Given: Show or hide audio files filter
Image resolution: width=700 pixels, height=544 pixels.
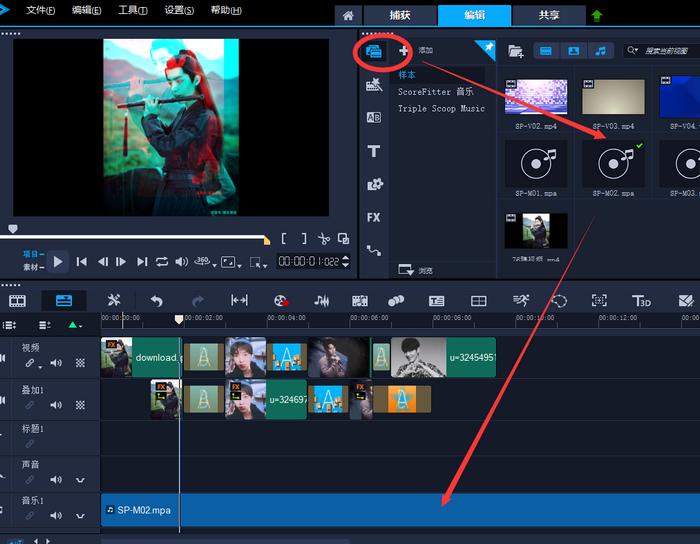Looking at the screenshot, I should (x=600, y=50).
